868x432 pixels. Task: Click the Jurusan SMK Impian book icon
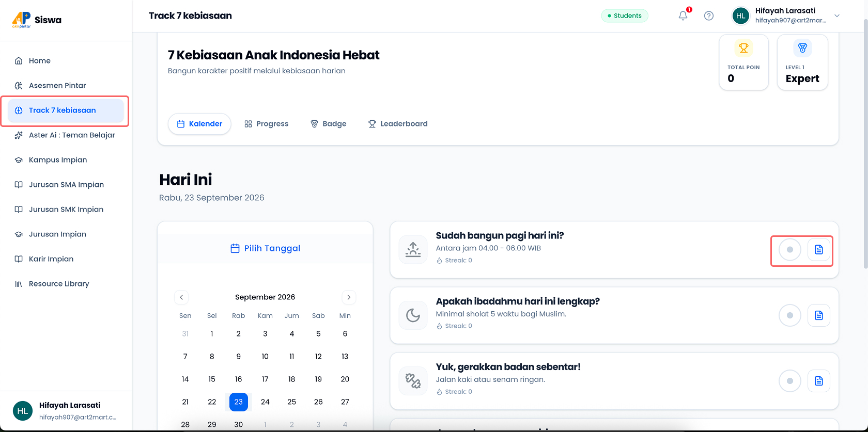point(19,210)
